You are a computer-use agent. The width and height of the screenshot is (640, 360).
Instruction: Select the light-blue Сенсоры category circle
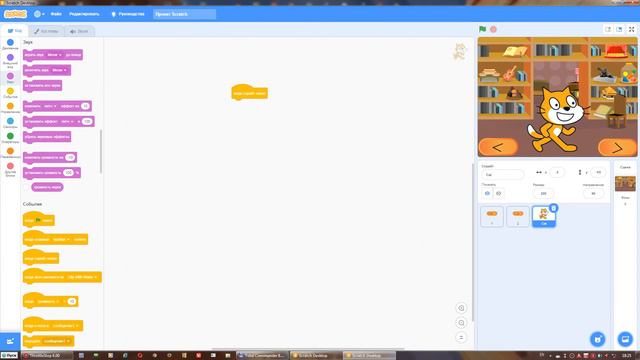[10, 121]
